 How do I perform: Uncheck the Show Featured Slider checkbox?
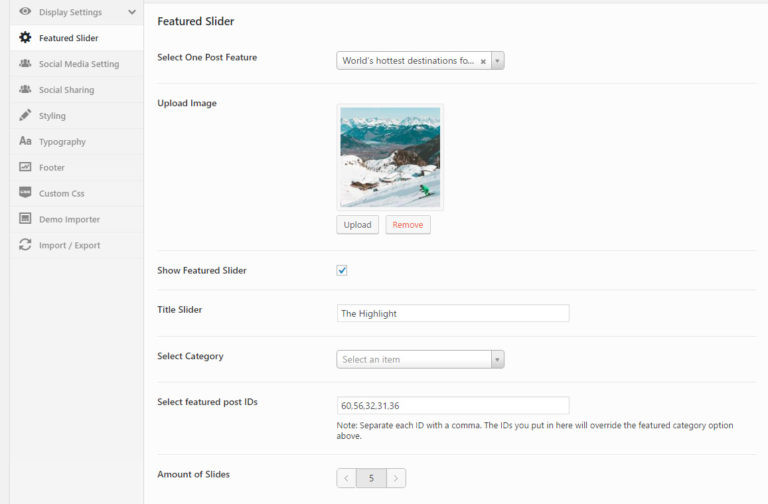(x=342, y=270)
